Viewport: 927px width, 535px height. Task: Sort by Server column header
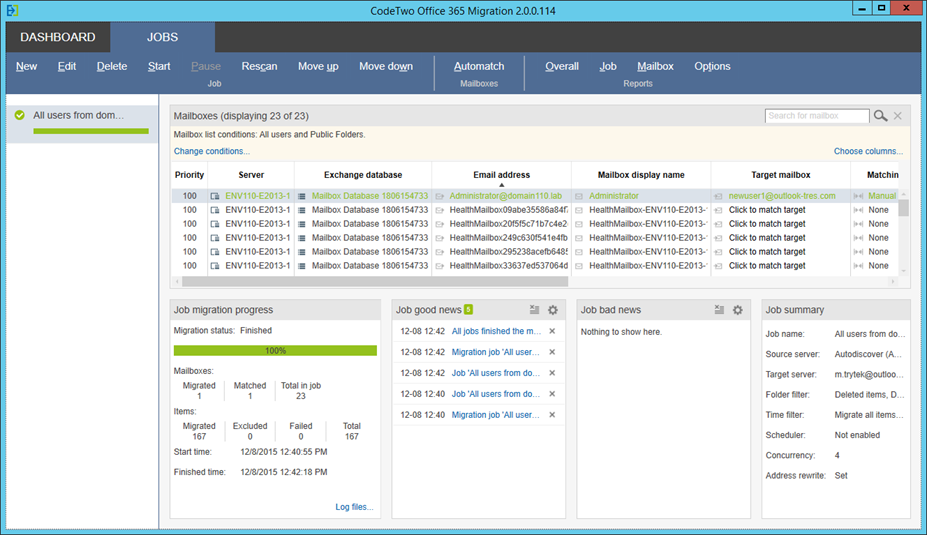pyautogui.click(x=251, y=175)
